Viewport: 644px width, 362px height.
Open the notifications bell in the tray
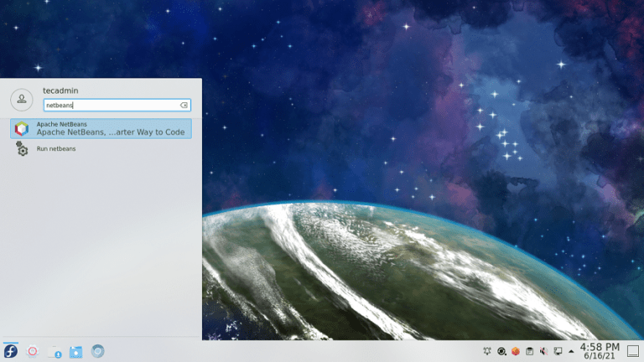(487, 351)
